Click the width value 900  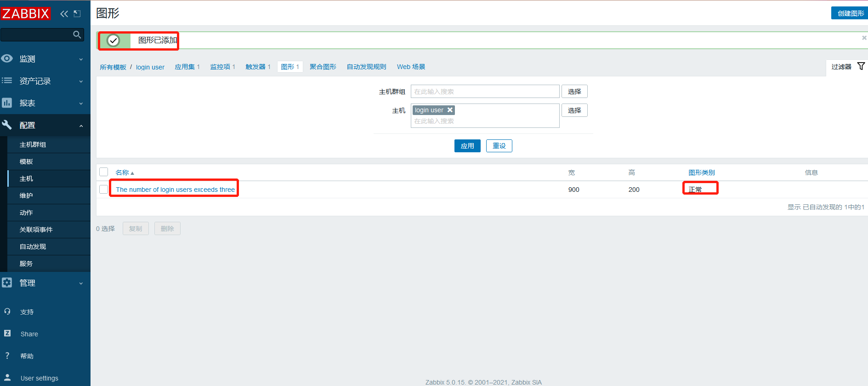pyautogui.click(x=573, y=190)
